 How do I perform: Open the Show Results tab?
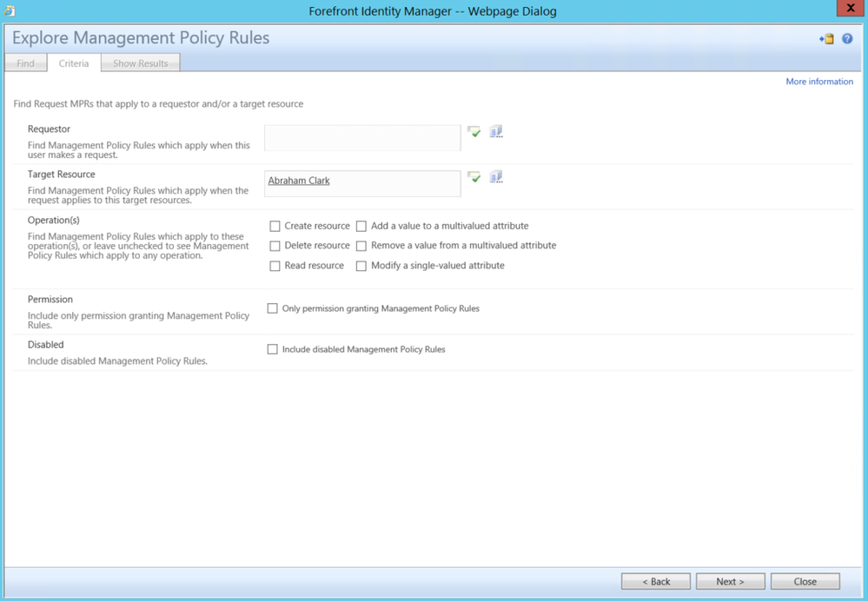(141, 63)
